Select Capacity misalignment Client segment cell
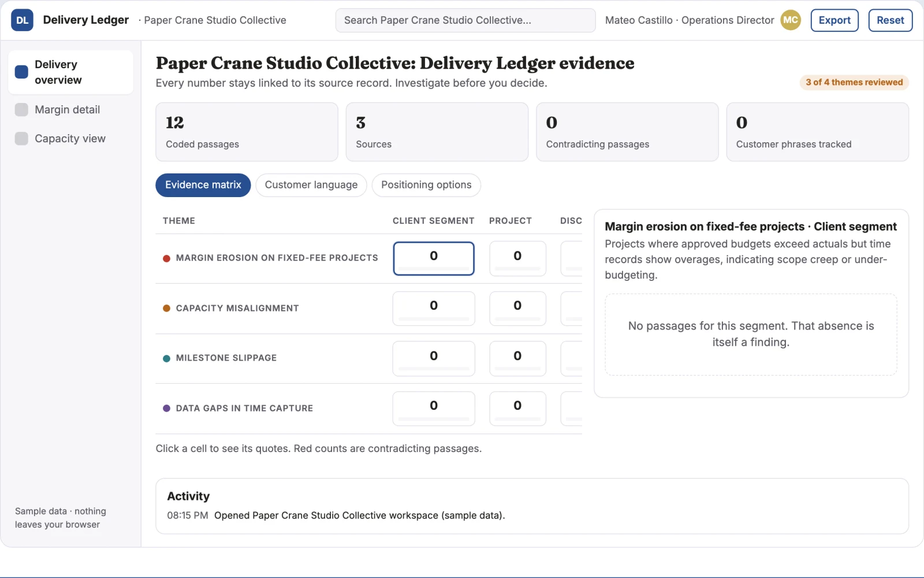 [x=434, y=309]
